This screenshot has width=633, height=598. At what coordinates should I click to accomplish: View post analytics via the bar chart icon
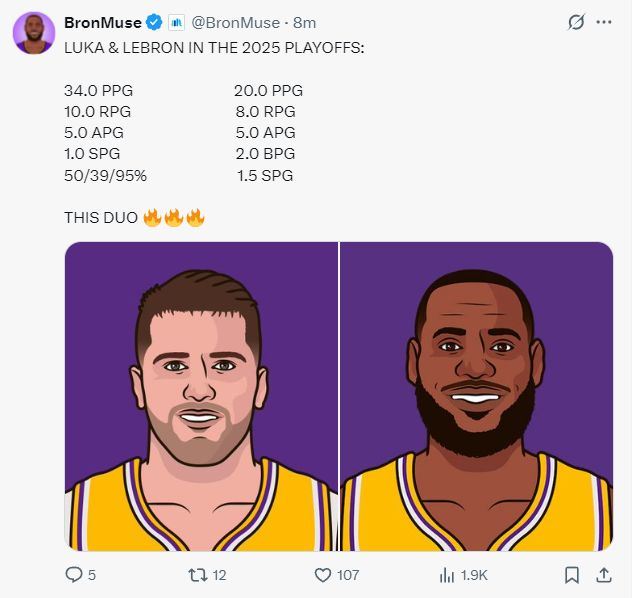[x=447, y=575]
